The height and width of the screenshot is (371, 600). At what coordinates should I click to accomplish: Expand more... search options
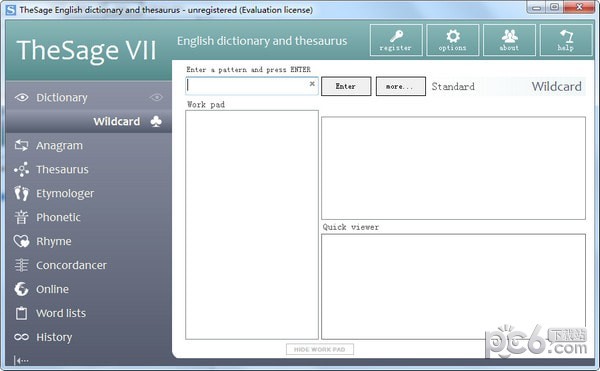(401, 86)
